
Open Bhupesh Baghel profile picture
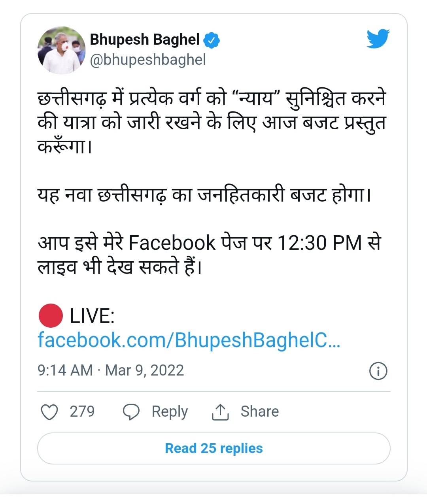(x=61, y=50)
